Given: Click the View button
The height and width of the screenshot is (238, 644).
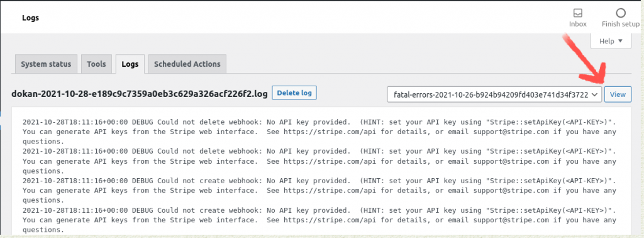Looking at the screenshot, I should [x=618, y=94].
